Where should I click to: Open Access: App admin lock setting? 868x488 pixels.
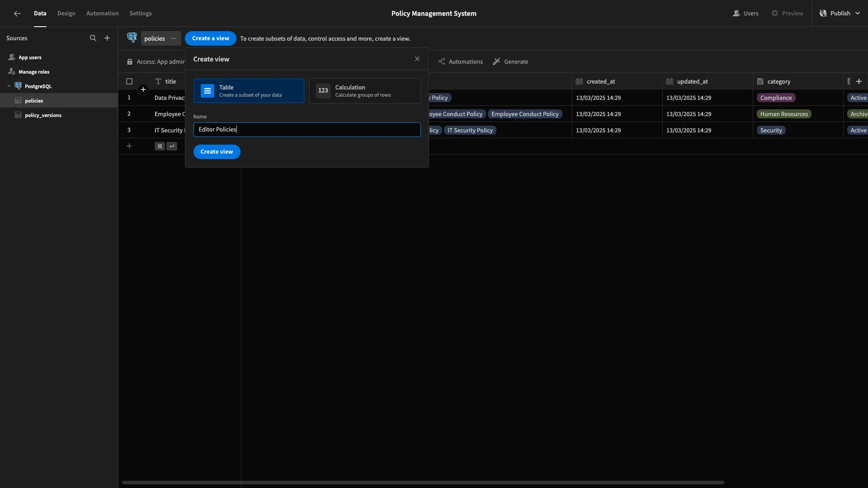(156, 62)
